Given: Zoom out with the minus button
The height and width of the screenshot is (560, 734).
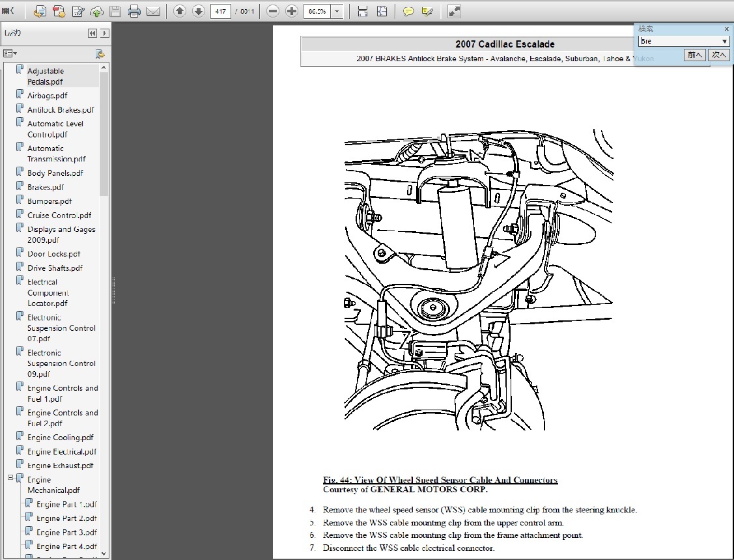Looking at the screenshot, I should coord(273,11).
